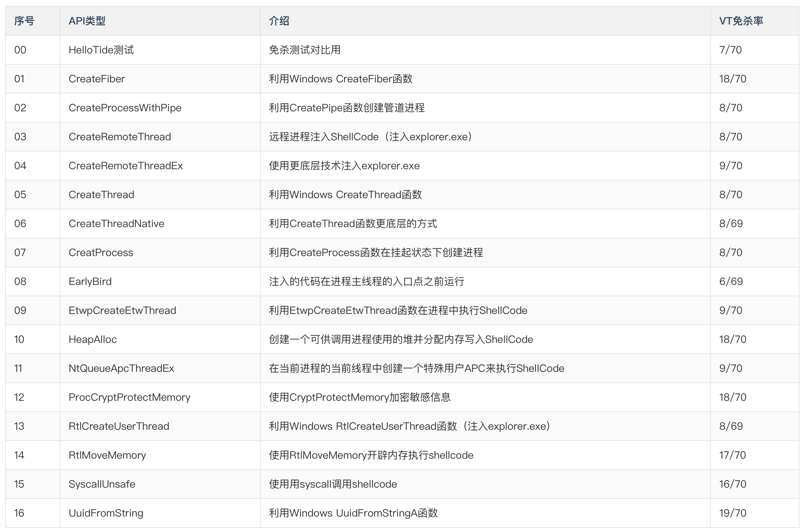Click the SyscallUnsafe entry
The image size is (804, 532).
101,484
